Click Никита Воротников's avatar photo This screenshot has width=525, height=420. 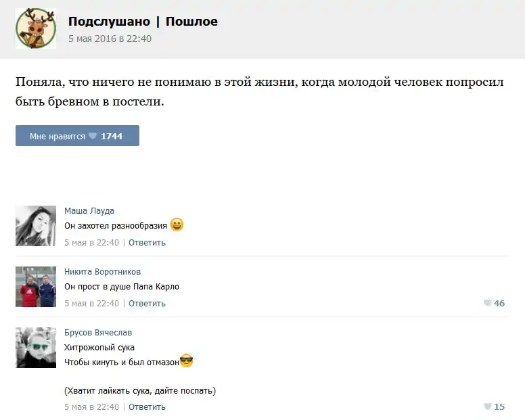[x=36, y=287]
